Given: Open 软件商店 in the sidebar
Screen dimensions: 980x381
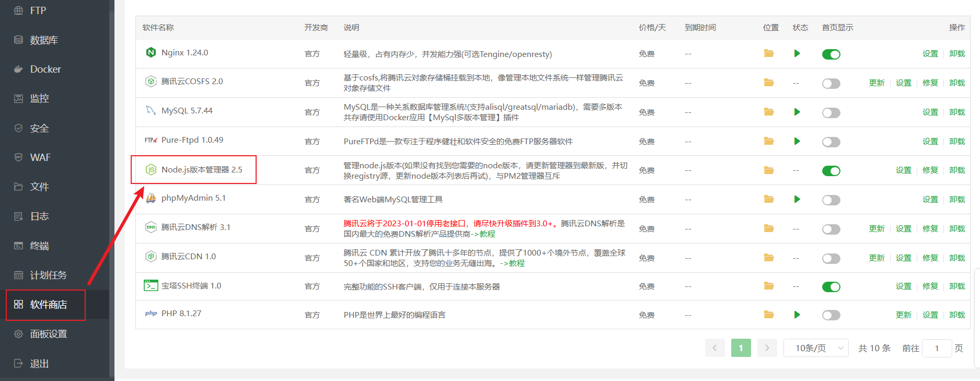Looking at the screenshot, I should click(x=48, y=305).
